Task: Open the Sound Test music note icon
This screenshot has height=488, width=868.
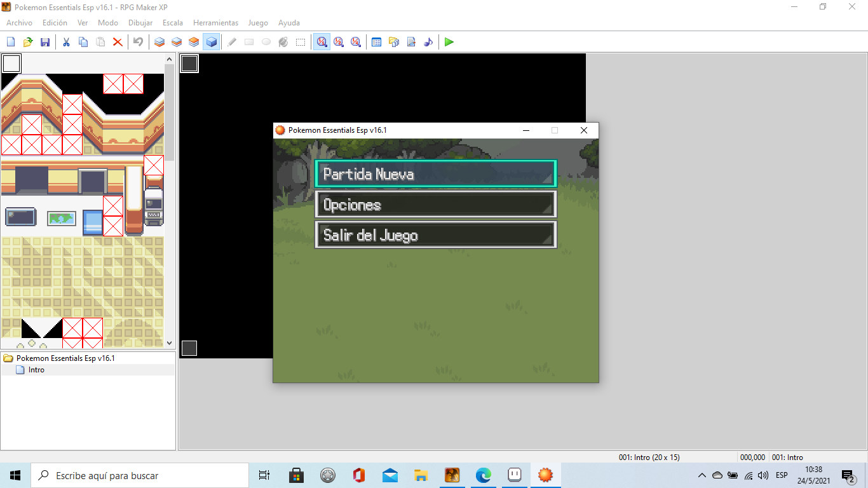Action: [428, 42]
